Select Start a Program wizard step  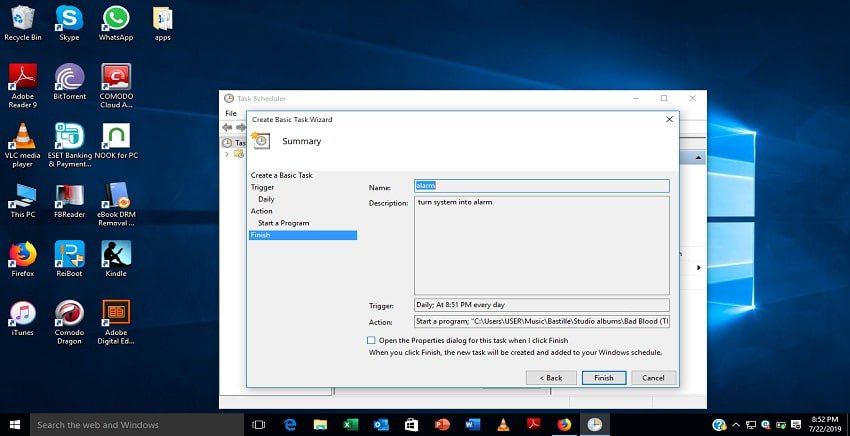tap(284, 223)
